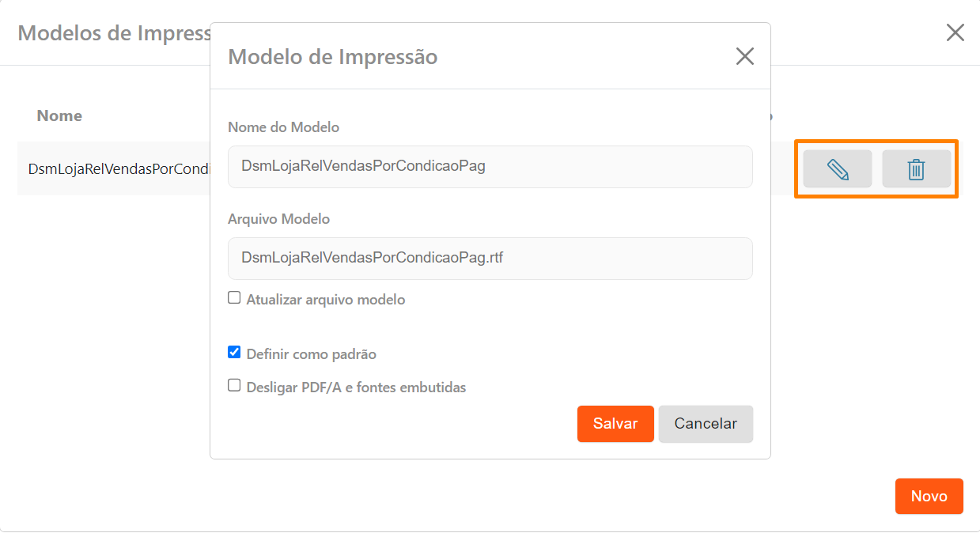The width and height of the screenshot is (980, 533).
Task: Click the Desligar PDF/A e fontes embutidas label text
Action: (x=356, y=387)
